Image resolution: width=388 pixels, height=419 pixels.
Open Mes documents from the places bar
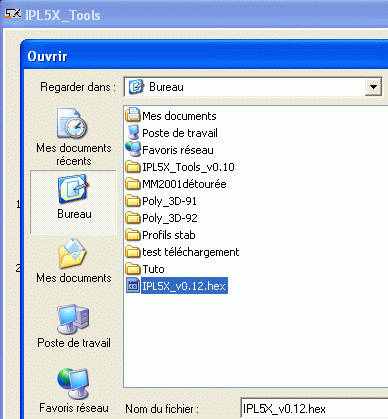(73, 254)
